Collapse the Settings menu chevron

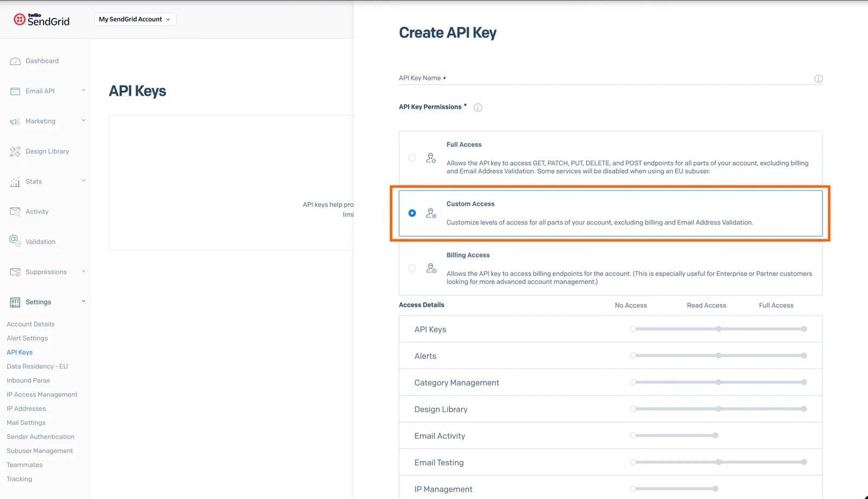[x=84, y=301]
